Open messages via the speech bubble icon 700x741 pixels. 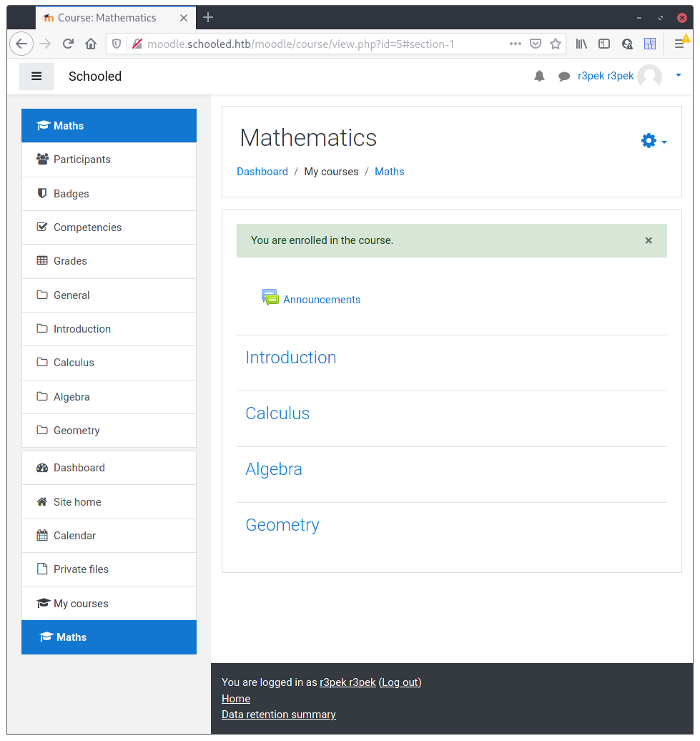tap(564, 76)
